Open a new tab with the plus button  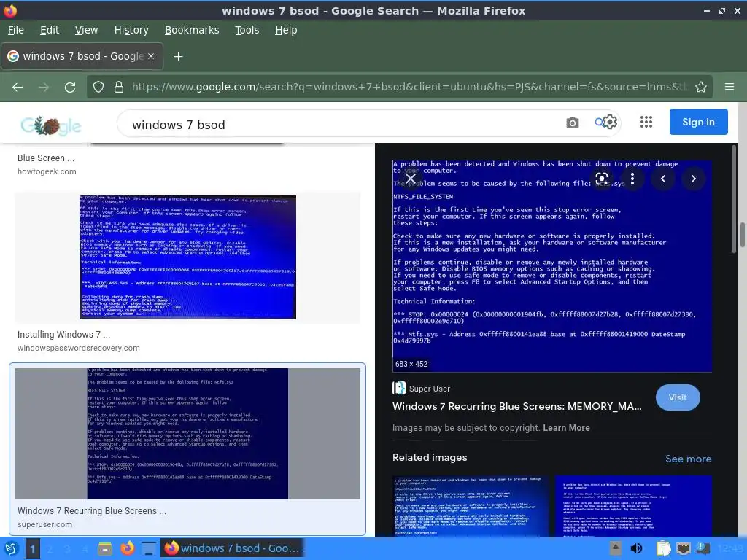tap(178, 57)
